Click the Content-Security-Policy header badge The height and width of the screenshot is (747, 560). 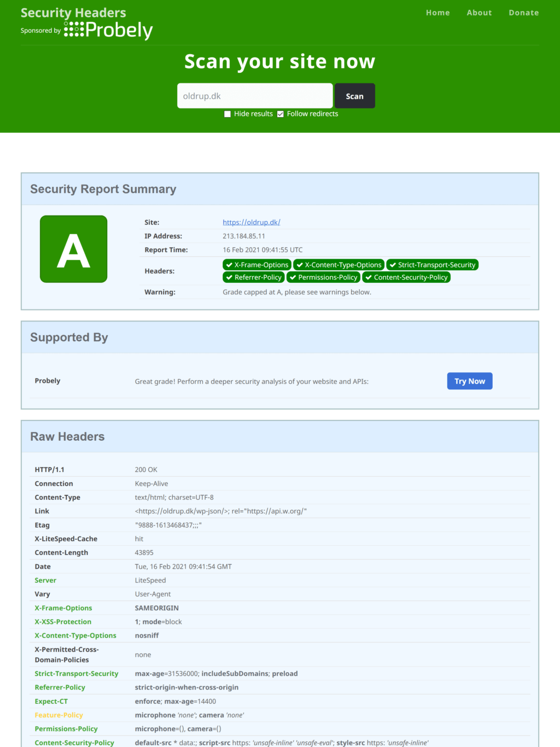tap(406, 277)
